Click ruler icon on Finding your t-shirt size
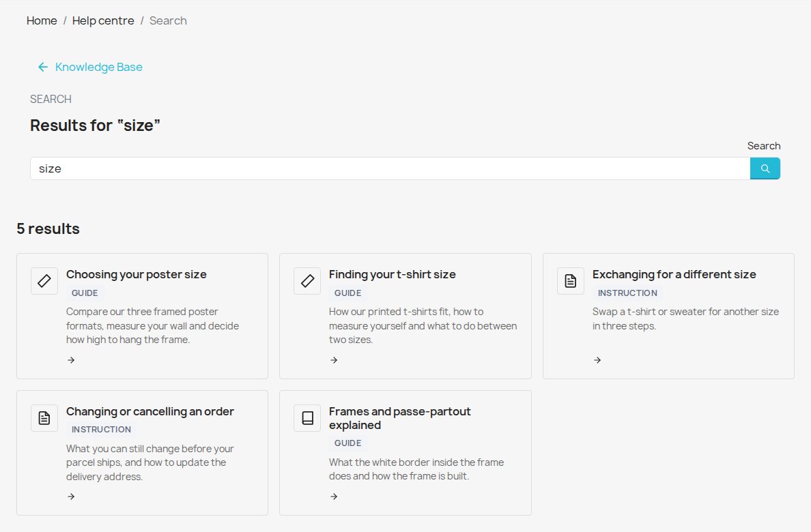Screen dimensions: 811x532 (307, 281)
